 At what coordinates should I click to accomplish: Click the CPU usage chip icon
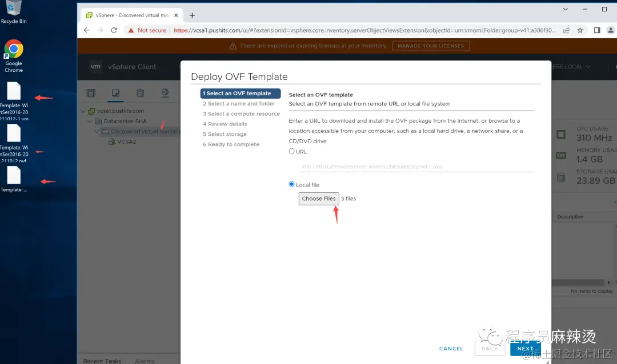tap(561, 135)
